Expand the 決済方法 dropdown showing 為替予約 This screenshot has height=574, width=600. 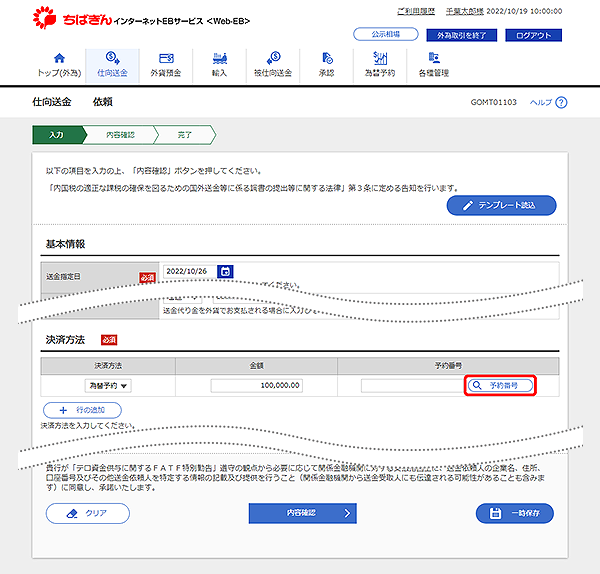click(108, 386)
